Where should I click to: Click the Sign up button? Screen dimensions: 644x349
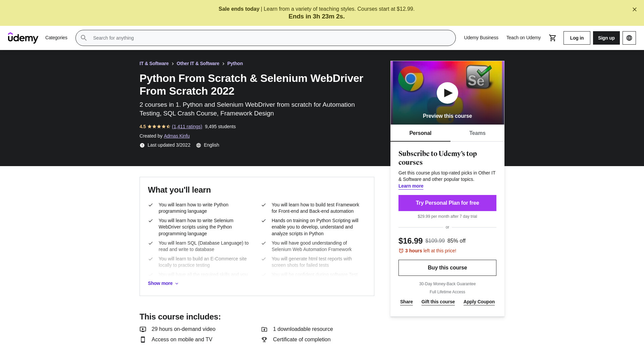pos(606,38)
